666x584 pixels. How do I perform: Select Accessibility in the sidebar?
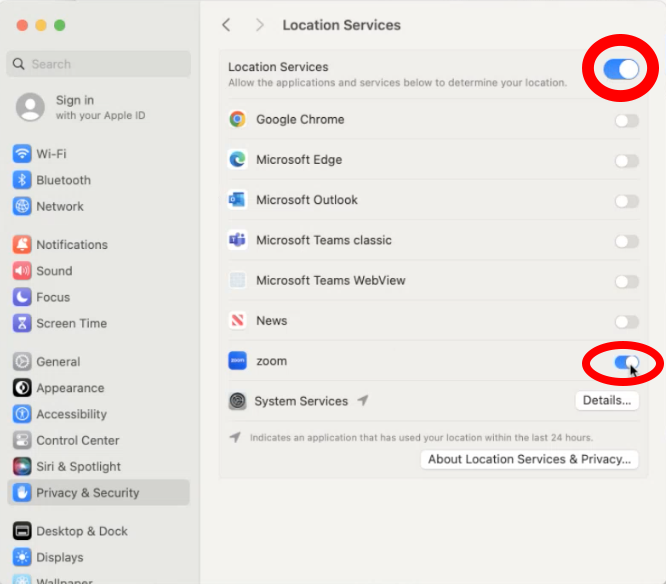pyautogui.click(x=71, y=414)
